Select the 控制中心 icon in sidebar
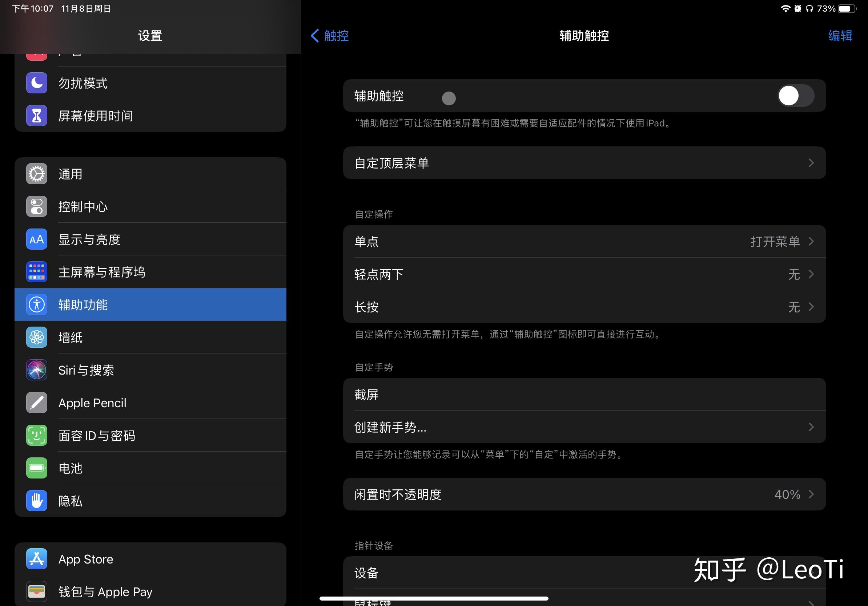 pos(36,206)
